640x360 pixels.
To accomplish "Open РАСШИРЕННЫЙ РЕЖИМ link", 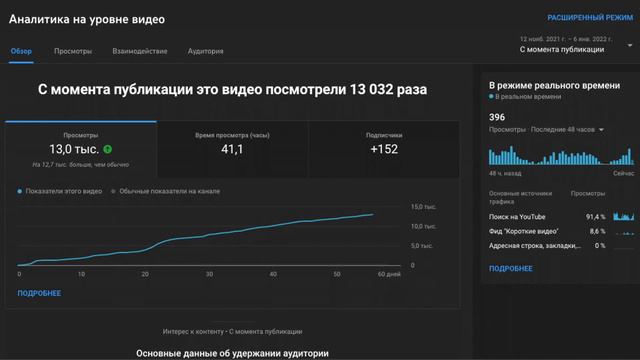I will (590, 18).
